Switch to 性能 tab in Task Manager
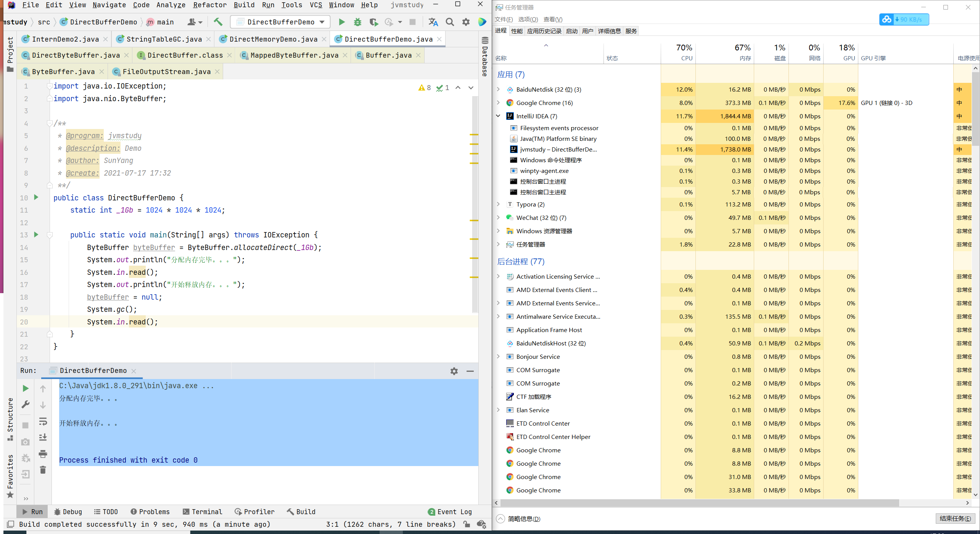This screenshot has height=534, width=980. pyautogui.click(x=517, y=31)
